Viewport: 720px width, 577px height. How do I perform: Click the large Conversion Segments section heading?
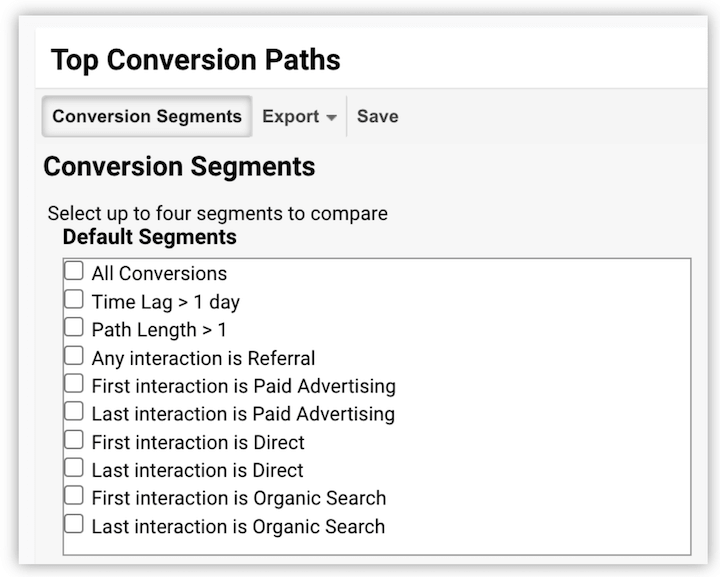coord(179,166)
